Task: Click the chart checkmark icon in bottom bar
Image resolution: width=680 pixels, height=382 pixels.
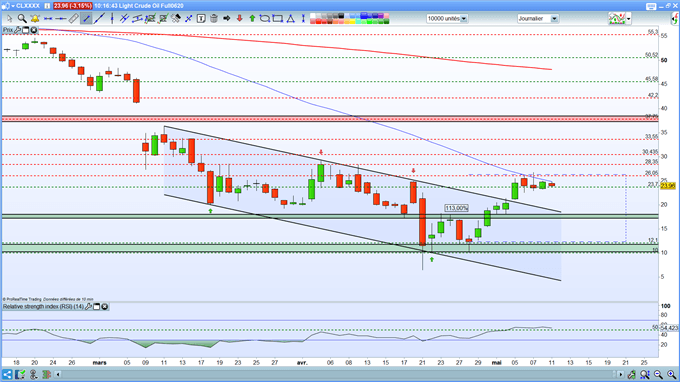Action: click(x=20, y=374)
